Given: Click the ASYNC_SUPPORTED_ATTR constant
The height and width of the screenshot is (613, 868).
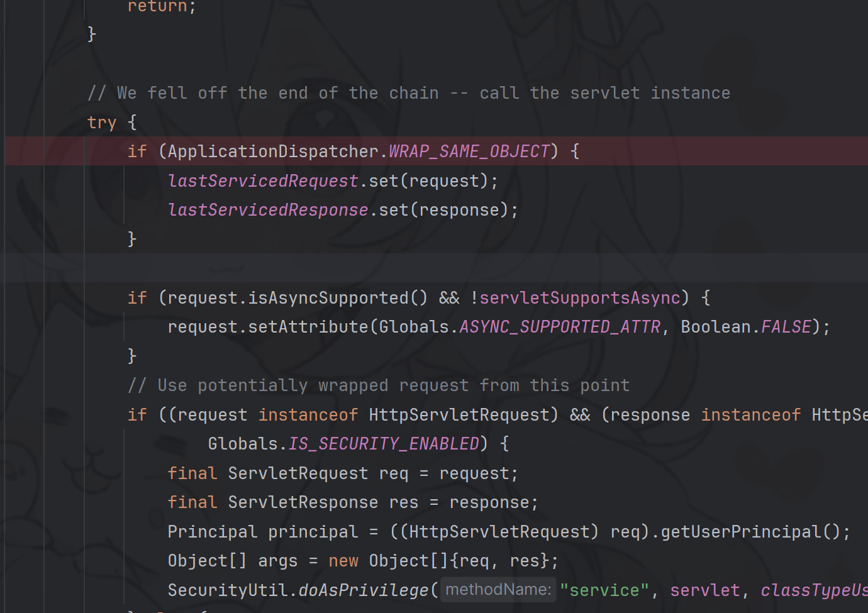Looking at the screenshot, I should tap(560, 327).
